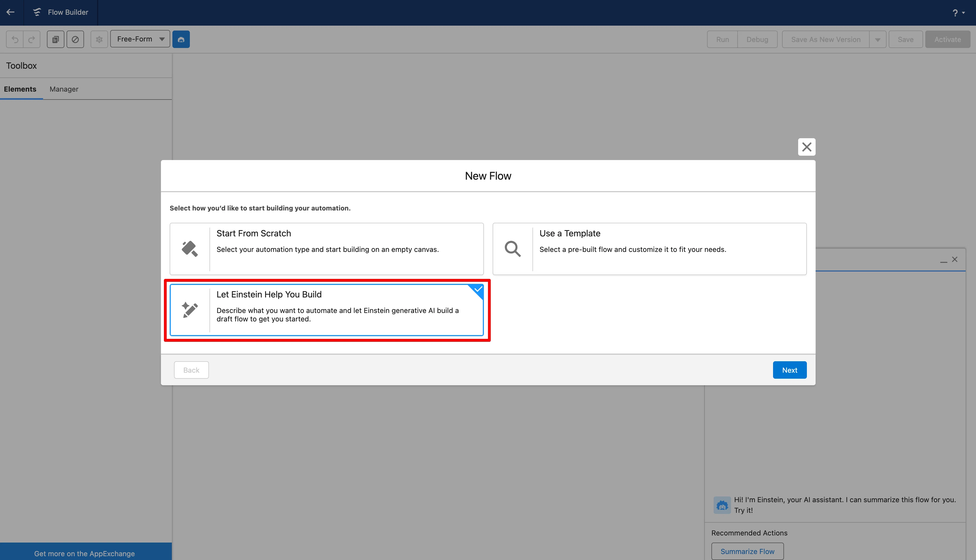Click the Debug button
The image size is (976, 560).
(x=757, y=39)
